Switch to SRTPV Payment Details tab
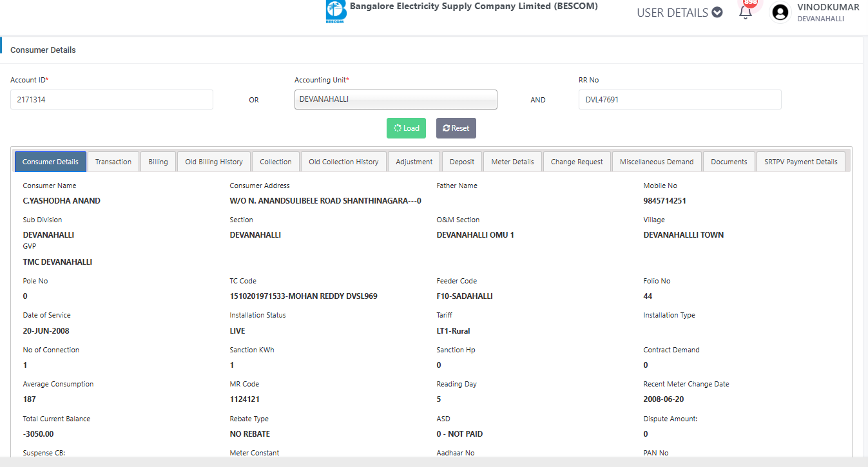The height and width of the screenshot is (467, 868). pos(800,162)
